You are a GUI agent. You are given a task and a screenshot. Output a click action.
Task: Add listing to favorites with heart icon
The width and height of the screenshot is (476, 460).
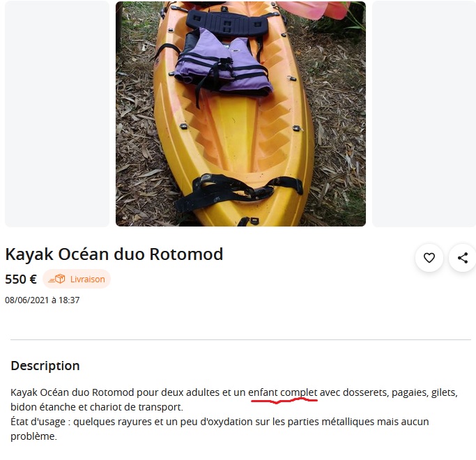tap(429, 258)
